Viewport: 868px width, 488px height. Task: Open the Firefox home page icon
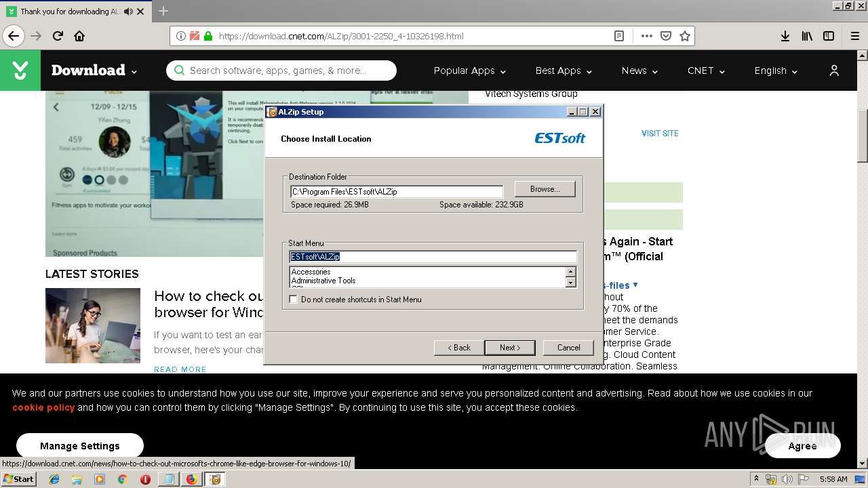coord(79,36)
